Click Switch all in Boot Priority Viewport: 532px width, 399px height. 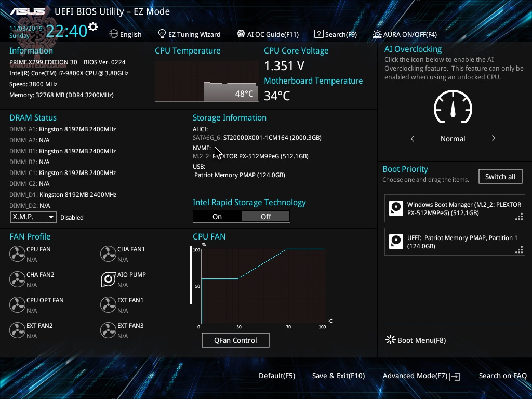[x=500, y=176]
